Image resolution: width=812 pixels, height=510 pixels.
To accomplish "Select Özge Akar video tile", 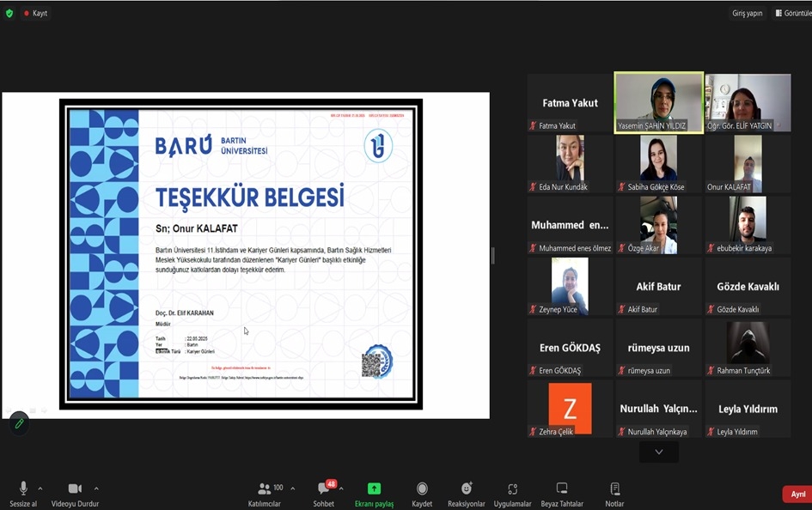I will click(659, 225).
